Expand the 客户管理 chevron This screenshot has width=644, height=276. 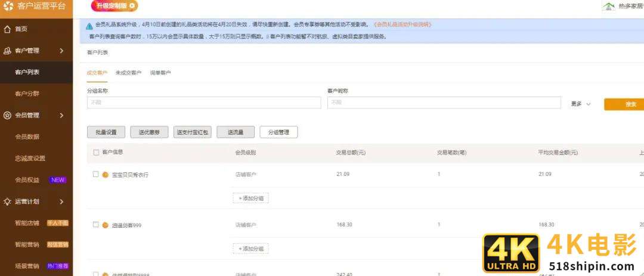[x=61, y=51]
